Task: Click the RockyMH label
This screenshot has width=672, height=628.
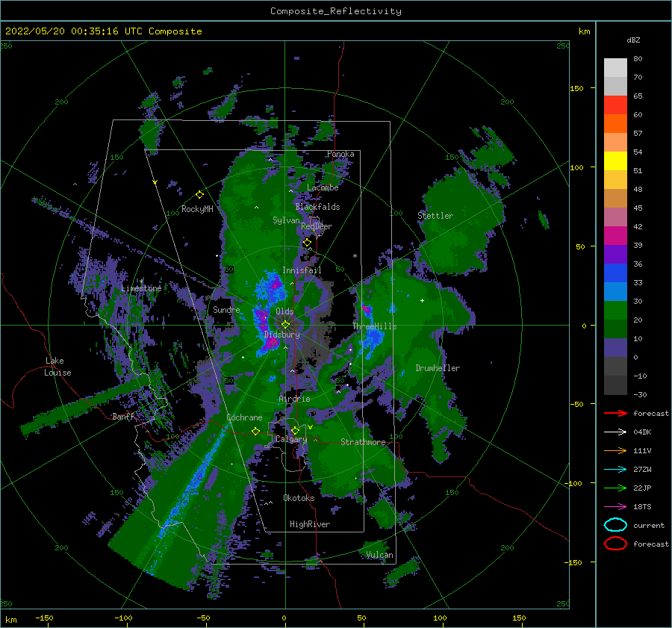Action: pos(197,209)
